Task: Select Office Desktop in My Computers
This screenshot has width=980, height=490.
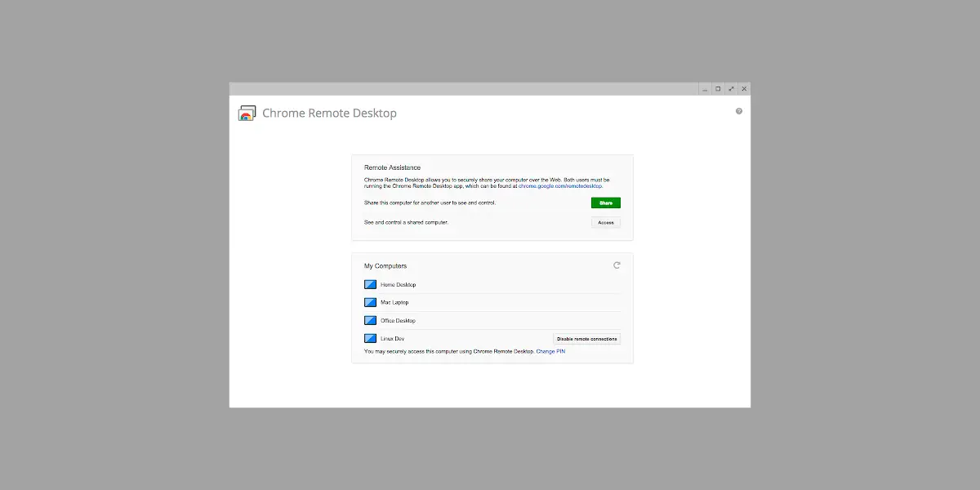Action: pos(492,321)
